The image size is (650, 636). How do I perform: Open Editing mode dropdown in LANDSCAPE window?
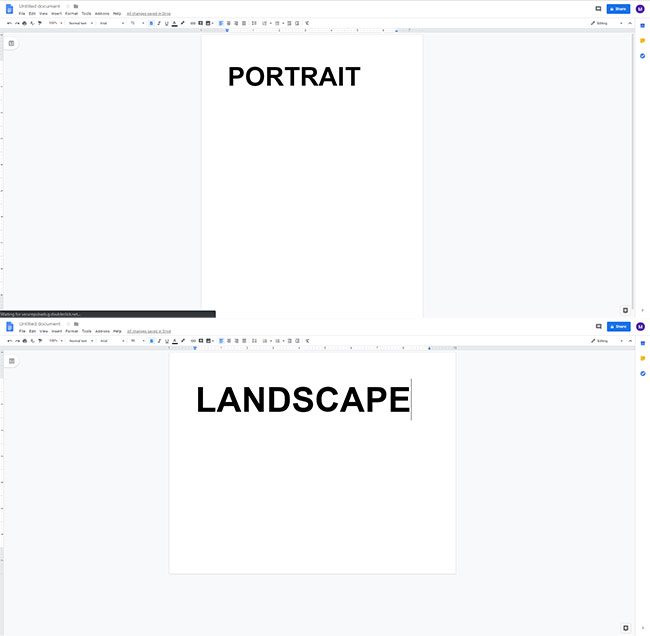(607, 341)
